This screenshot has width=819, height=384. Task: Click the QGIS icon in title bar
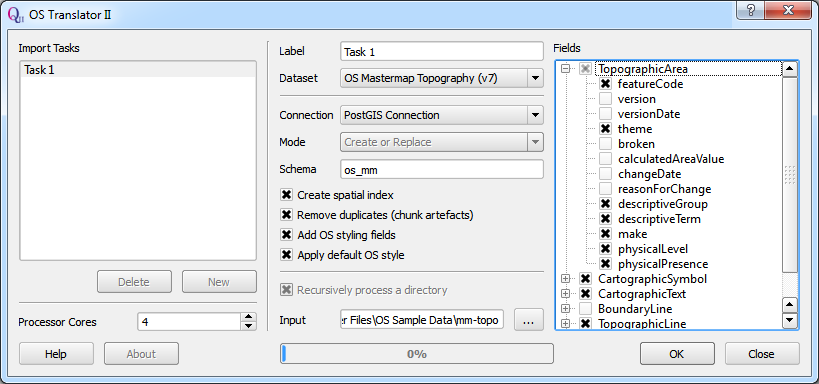click(x=16, y=14)
